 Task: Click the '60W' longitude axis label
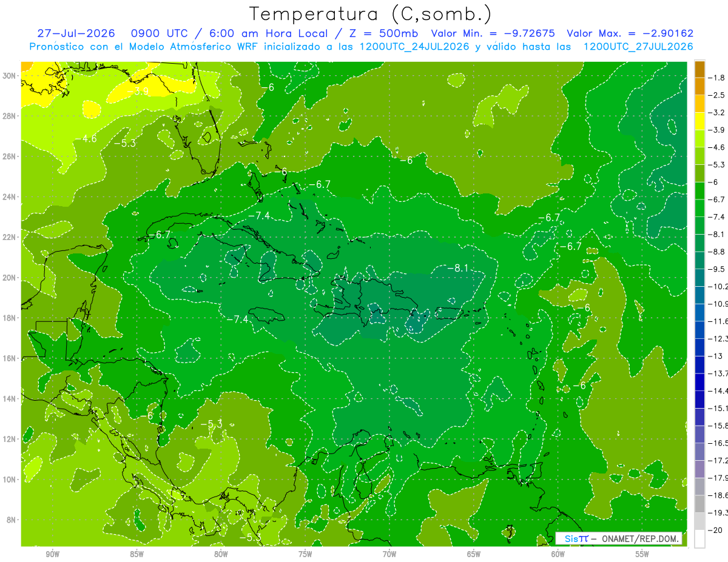pos(558,554)
